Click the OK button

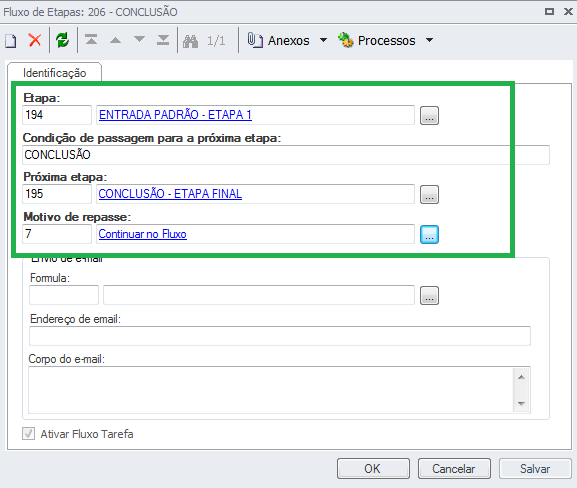coord(373,468)
